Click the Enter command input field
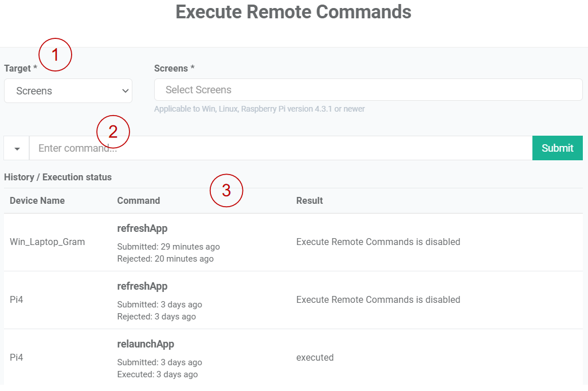 pyautogui.click(x=229, y=148)
